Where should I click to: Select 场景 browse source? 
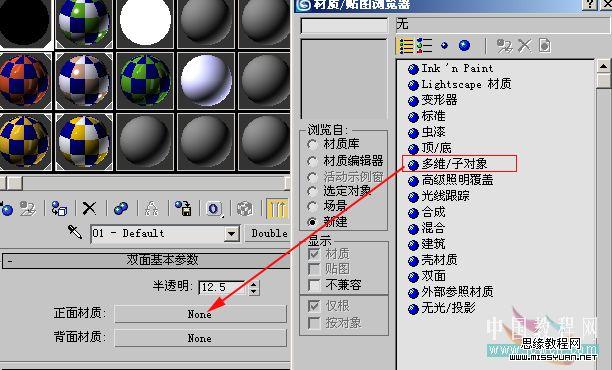(327, 206)
